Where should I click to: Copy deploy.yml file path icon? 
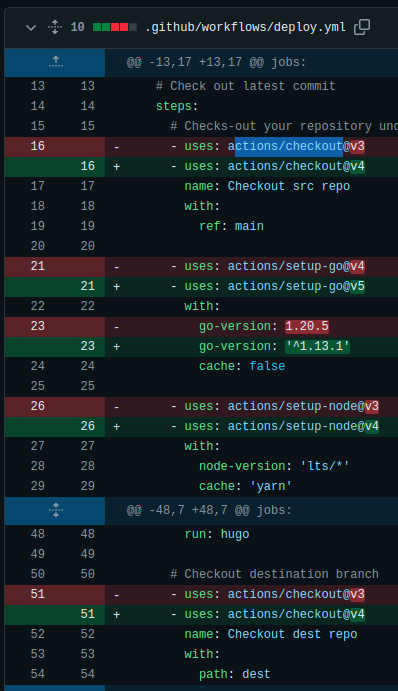pyautogui.click(x=362, y=27)
